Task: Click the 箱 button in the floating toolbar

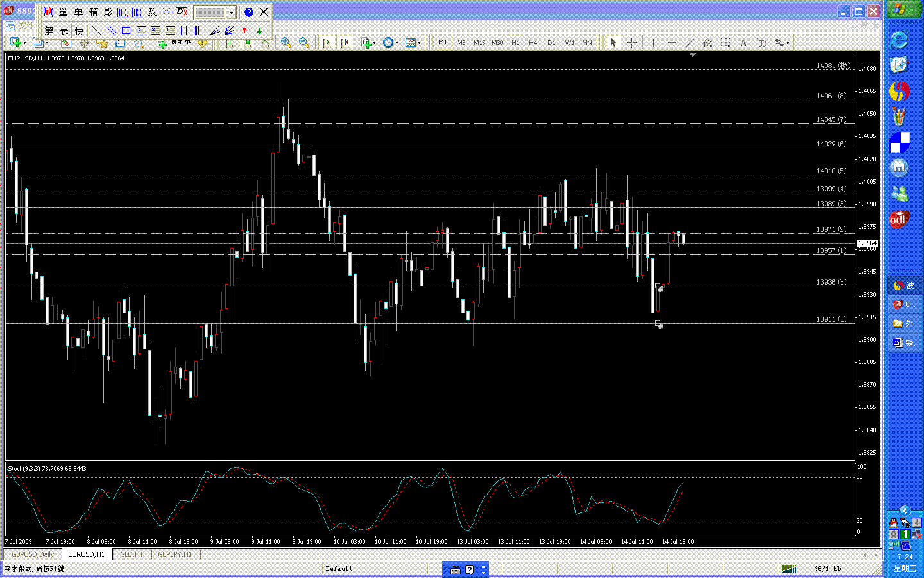Action: [93, 12]
